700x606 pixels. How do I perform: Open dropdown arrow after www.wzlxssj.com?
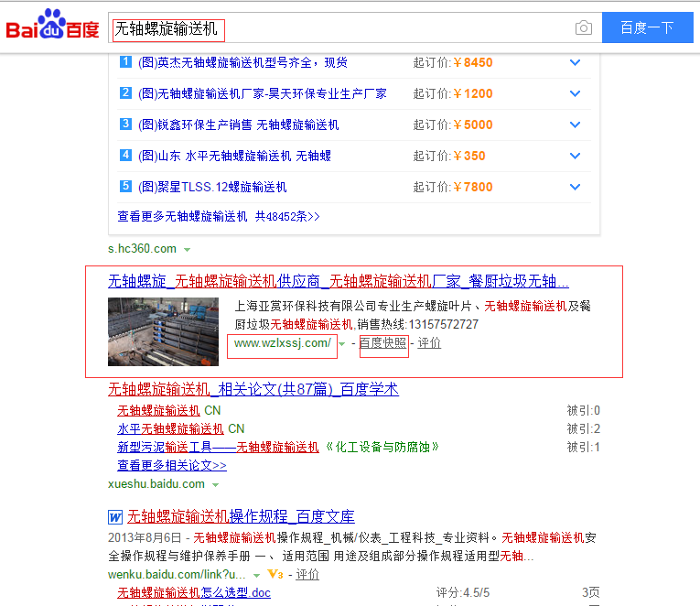coord(343,344)
